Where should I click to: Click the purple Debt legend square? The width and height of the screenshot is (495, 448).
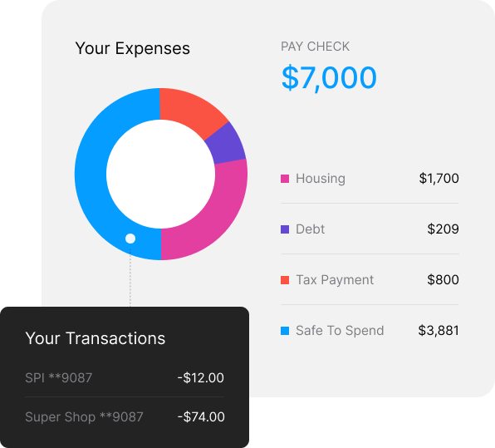(285, 229)
